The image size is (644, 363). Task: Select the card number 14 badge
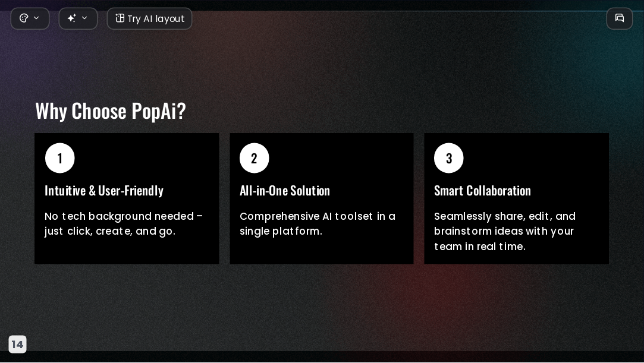coord(17,344)
